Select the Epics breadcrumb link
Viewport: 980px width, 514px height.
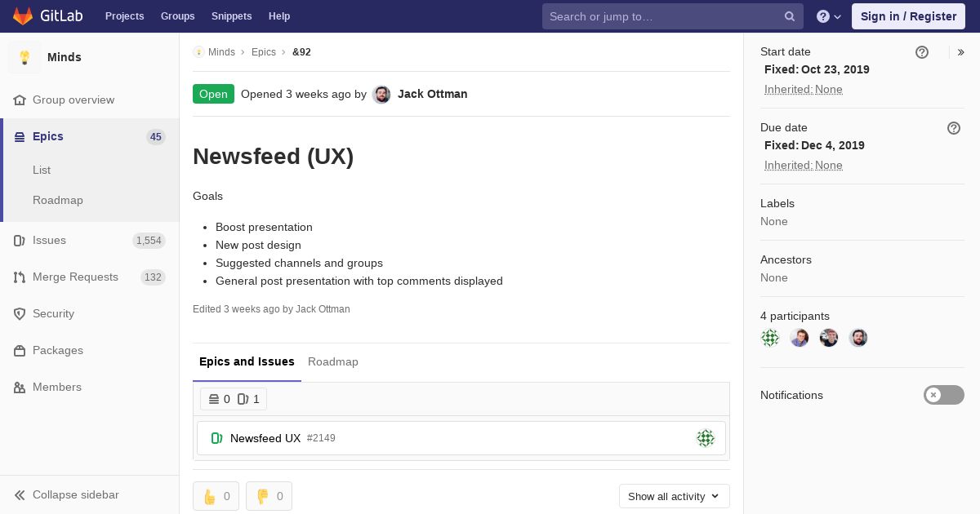point(264,52)
